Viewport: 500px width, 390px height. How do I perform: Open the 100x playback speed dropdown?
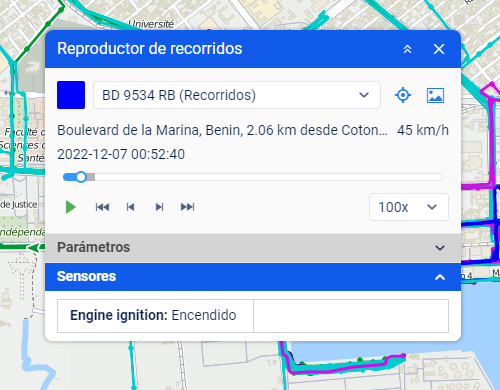click(409, 207)
